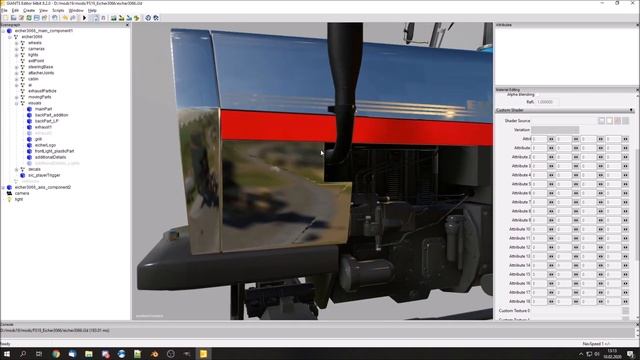640x360 pixels.
Task: Click first value field of Attribute 17
Action: (539, 292)
